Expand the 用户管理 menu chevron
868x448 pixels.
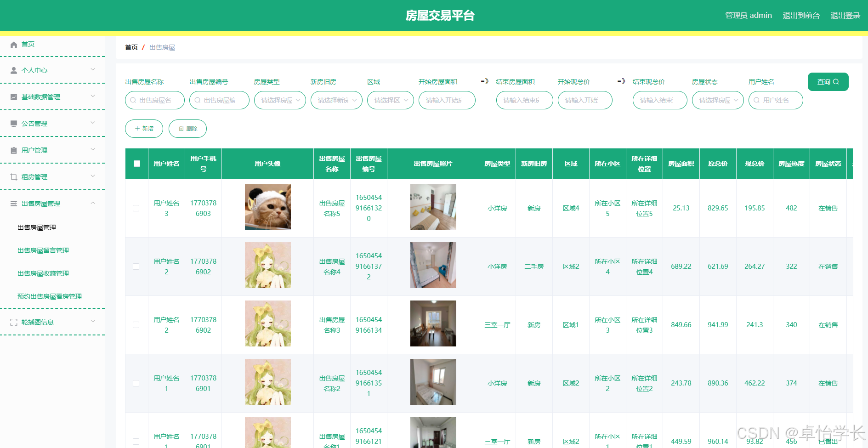[93, 150]
